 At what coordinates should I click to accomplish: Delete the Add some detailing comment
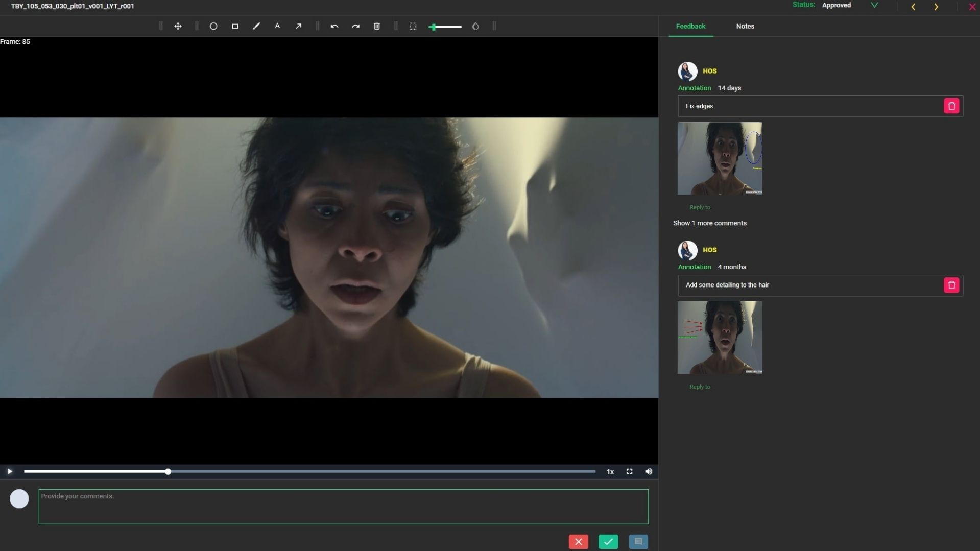[951, 285]
